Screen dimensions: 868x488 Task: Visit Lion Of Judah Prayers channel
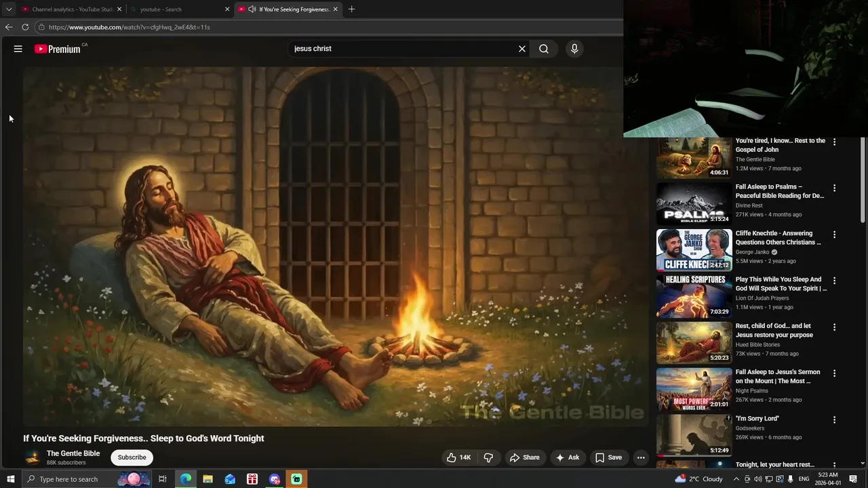(x=762, y=298)
